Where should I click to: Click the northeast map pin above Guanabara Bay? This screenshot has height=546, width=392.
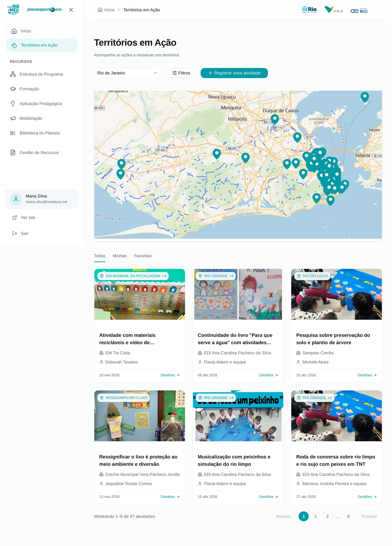click(x=365, y=97)
